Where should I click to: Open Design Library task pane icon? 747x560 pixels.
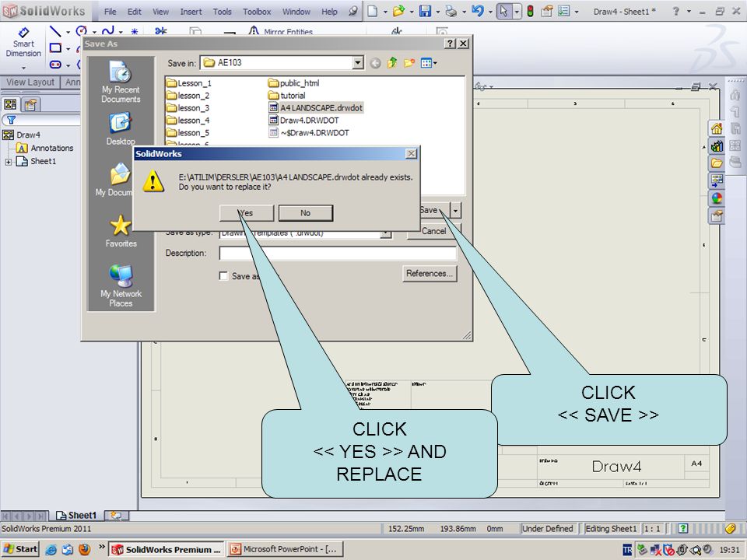point(717,145)
